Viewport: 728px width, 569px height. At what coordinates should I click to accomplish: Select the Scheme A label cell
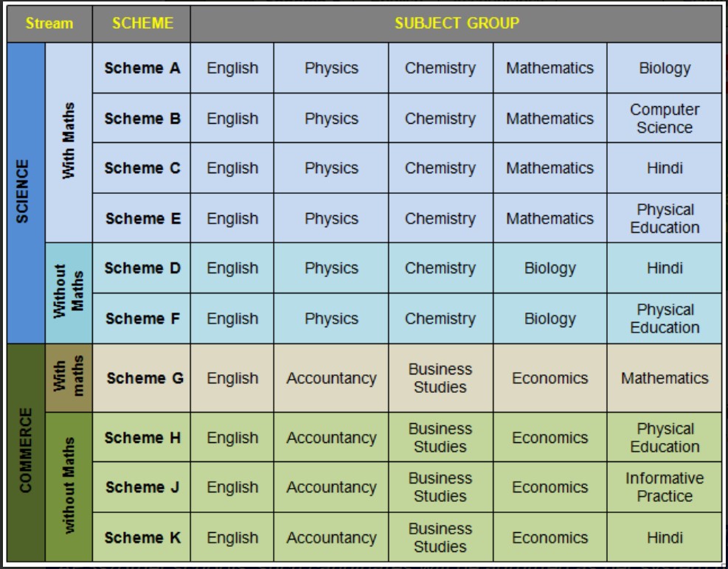coord(142,68)
